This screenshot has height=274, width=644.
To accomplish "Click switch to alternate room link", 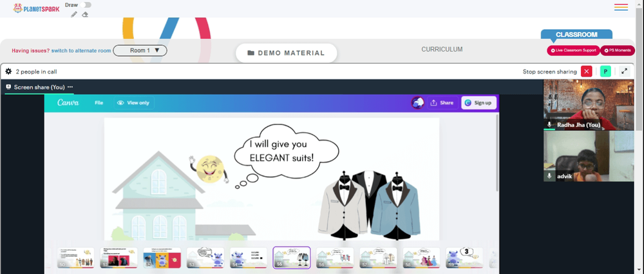I will (81, 50).
